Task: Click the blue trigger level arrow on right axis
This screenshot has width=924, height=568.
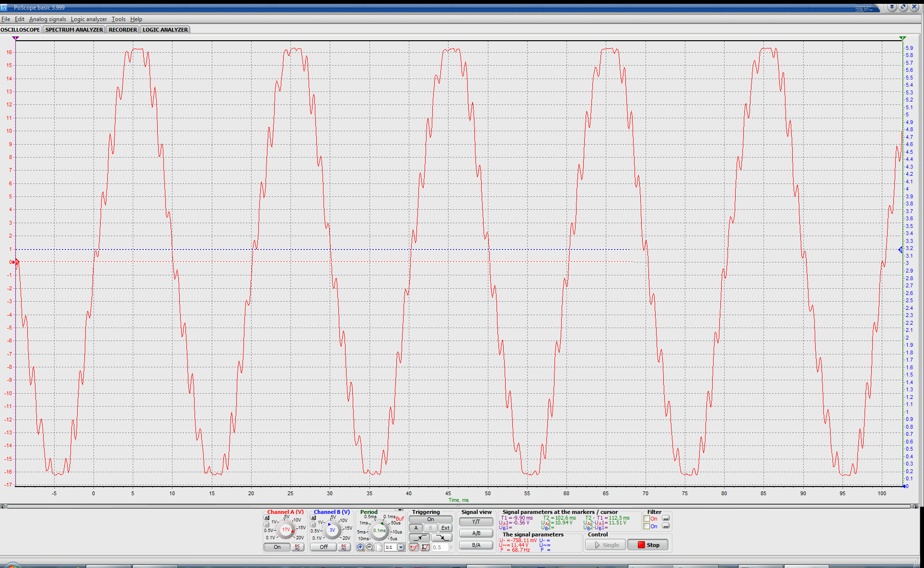Action: point(901,250)
